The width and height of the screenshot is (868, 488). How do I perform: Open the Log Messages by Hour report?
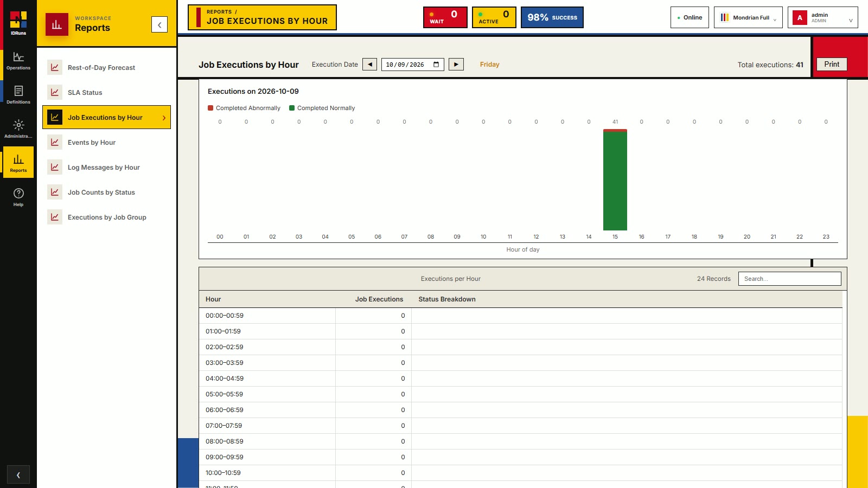pyautogui.click(x=106, y=168)
